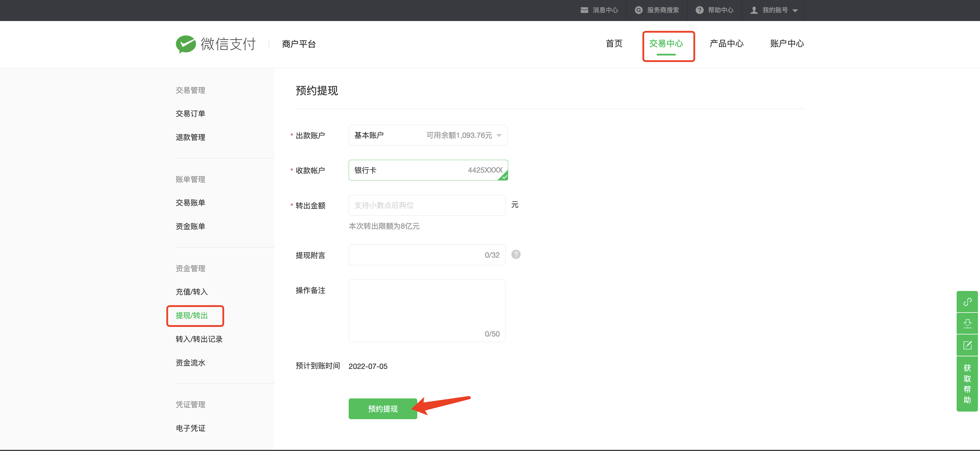Click the edit feedback icon in the floating sidebar

tap(967, 345)
